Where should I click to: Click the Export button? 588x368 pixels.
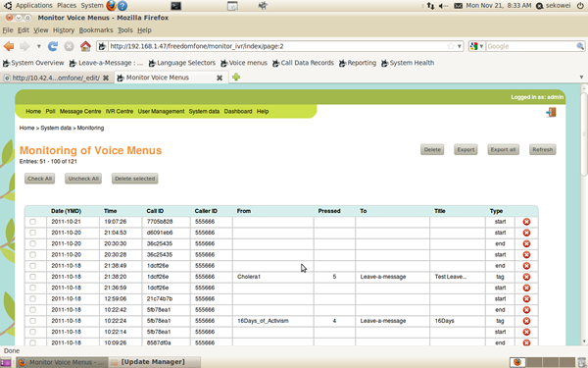click(x=465, y=150)
